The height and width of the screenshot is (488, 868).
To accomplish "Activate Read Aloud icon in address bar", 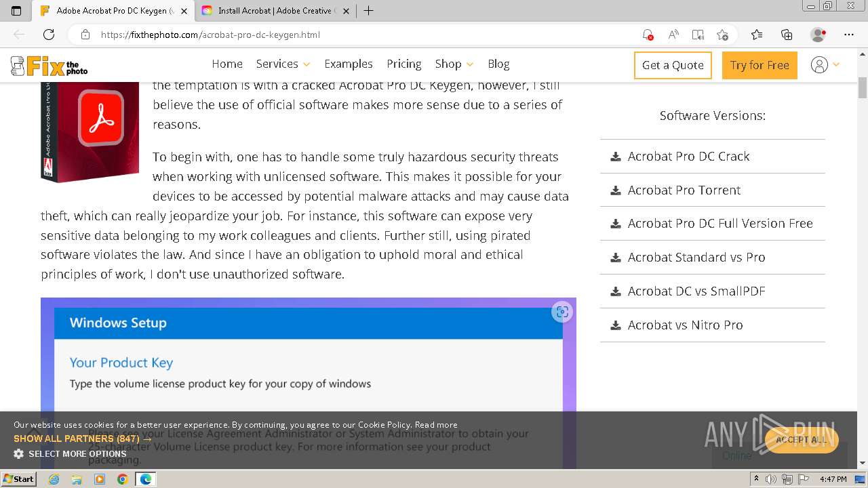I will click(673, 35).
